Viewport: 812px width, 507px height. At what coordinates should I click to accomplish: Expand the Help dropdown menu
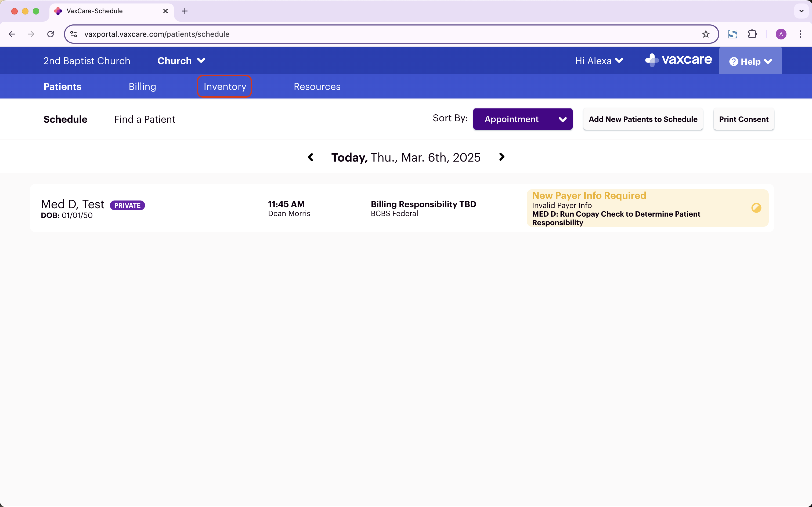tap(750, 61)
